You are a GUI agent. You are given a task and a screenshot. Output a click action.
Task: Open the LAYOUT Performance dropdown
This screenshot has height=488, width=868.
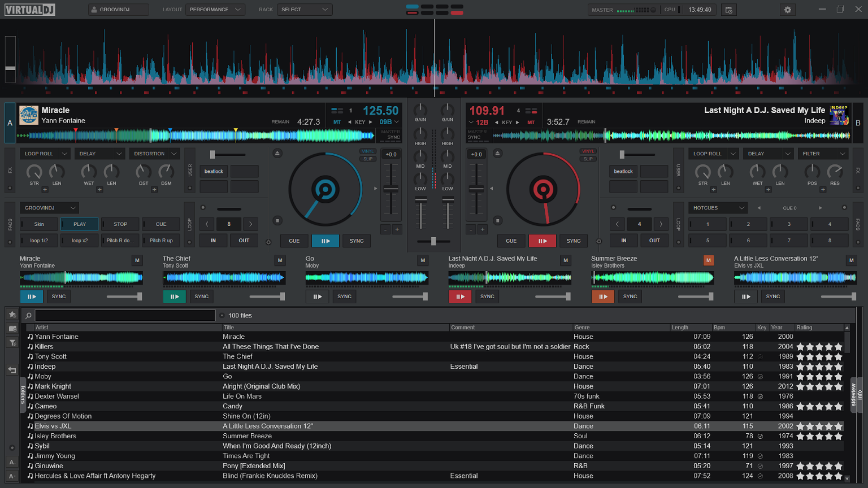pos(216,10)
